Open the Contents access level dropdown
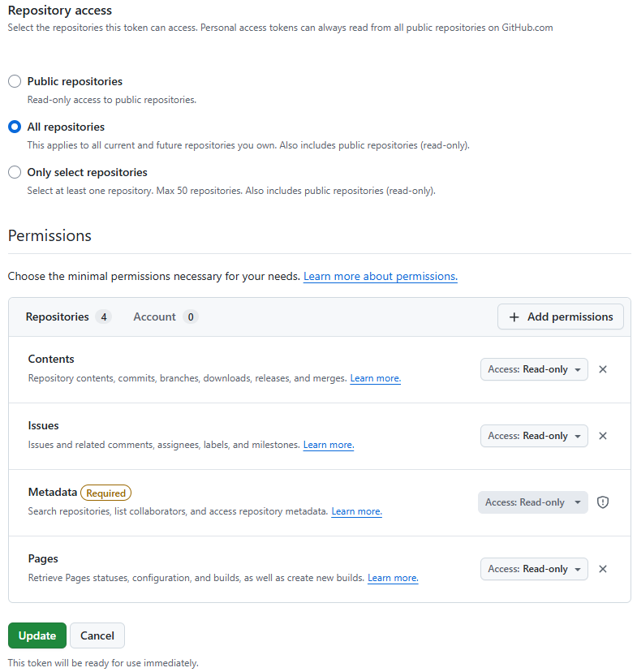Image resolution: width=637 pixels, height=672 pixels. [x=534, y=369]
